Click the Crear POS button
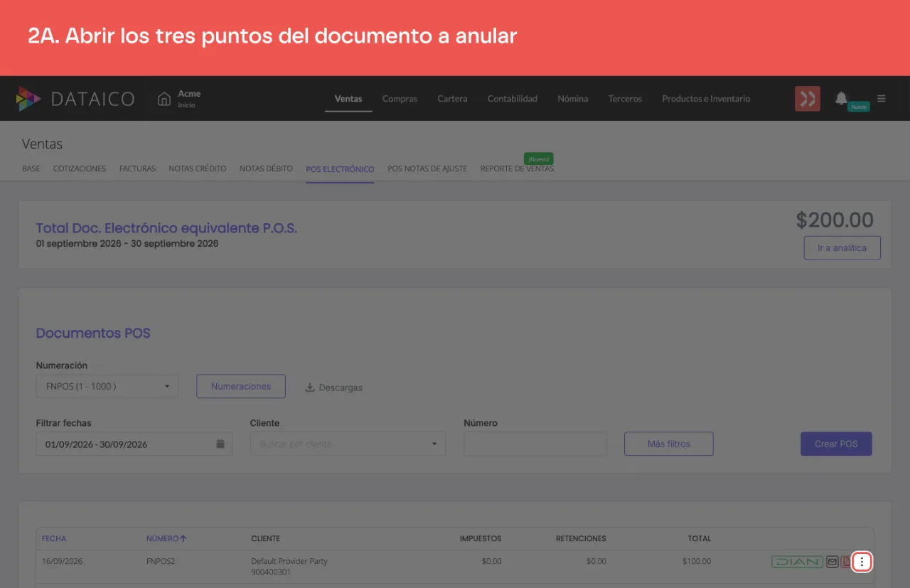 (x=836, y=444)
